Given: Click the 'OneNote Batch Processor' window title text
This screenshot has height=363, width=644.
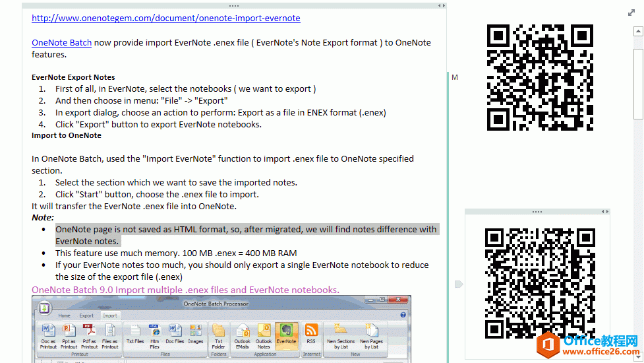Looking at the screenshot, I should pos(216,304).
